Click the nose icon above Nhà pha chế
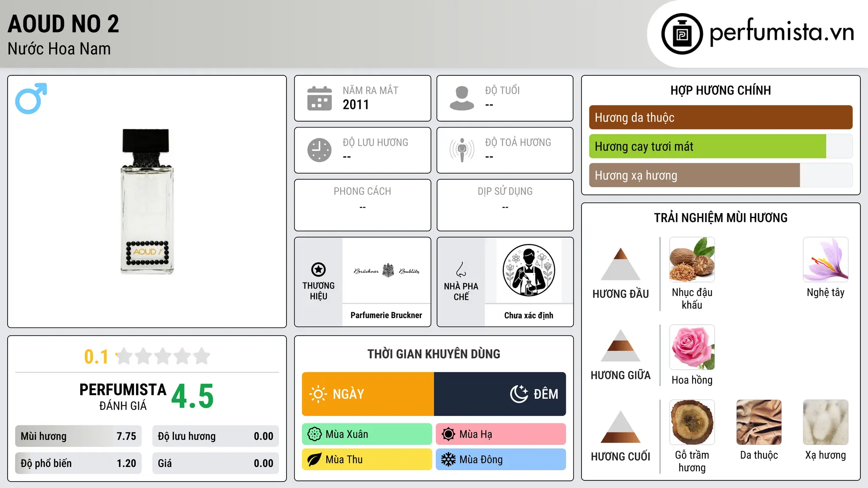868x488 pixels. 461,269
